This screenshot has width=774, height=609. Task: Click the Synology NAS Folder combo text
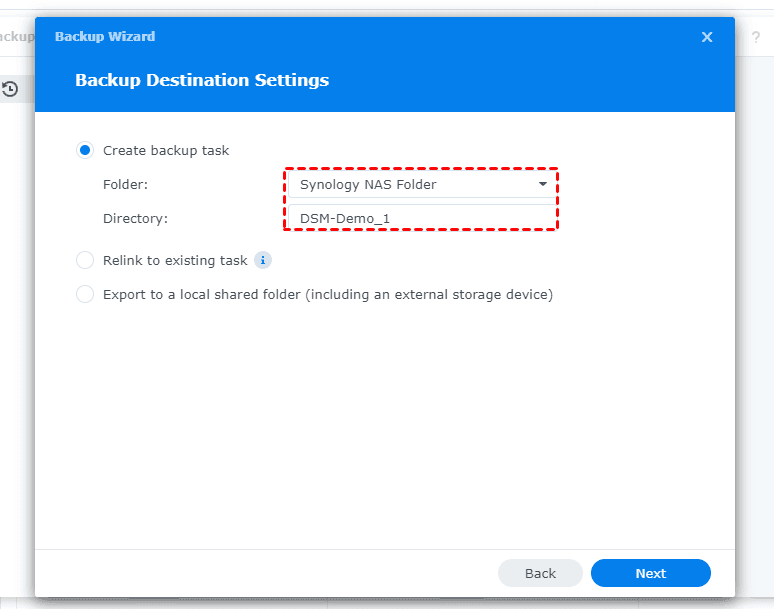pos(368,184)
